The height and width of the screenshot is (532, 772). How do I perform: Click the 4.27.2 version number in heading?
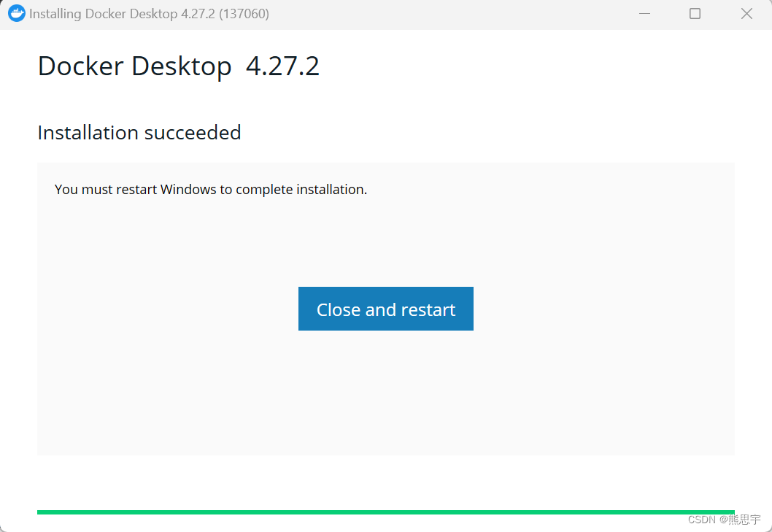(x=282, y=66)
